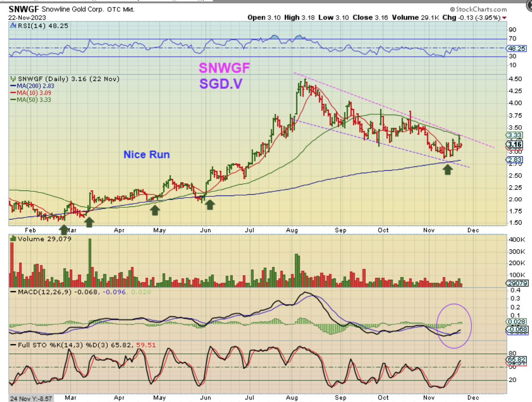Click the Jun label on the bottom date axis
The image size is (532, 402).
(206, 397)
